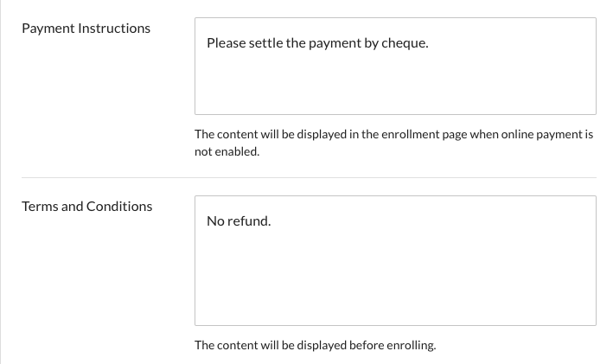Click the "not enabled." helper text line

point(227,151)
